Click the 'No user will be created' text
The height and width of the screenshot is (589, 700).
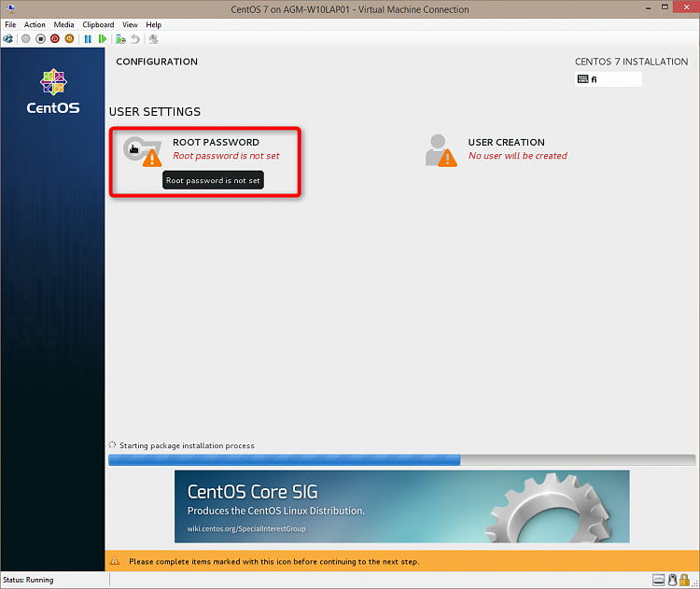pyautogui.click(x=518, y=156)
